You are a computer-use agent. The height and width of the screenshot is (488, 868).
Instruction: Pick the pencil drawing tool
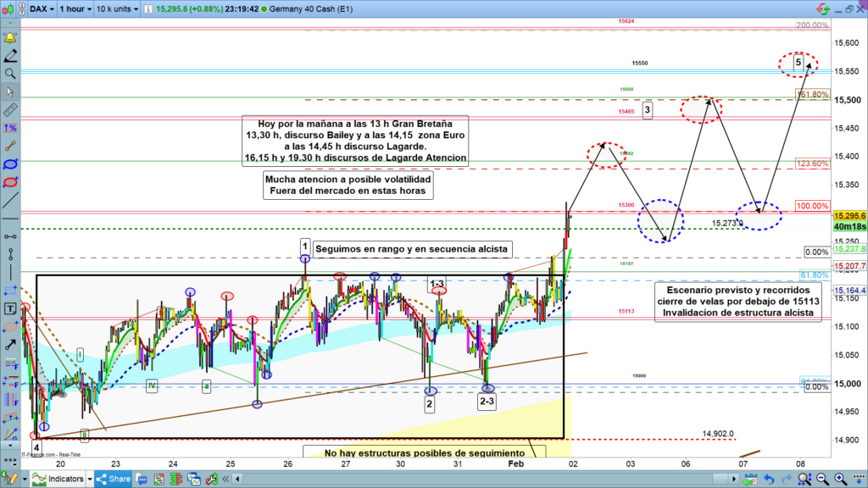(10, 56)
